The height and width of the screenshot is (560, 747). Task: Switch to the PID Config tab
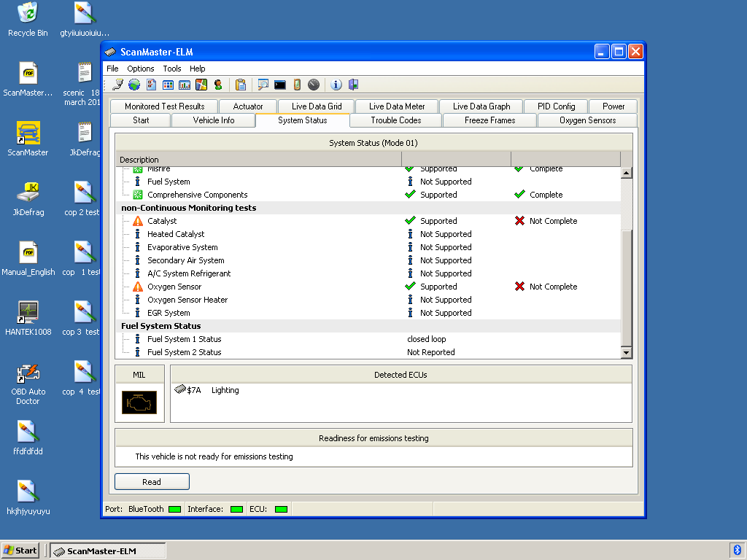(556, 106)
